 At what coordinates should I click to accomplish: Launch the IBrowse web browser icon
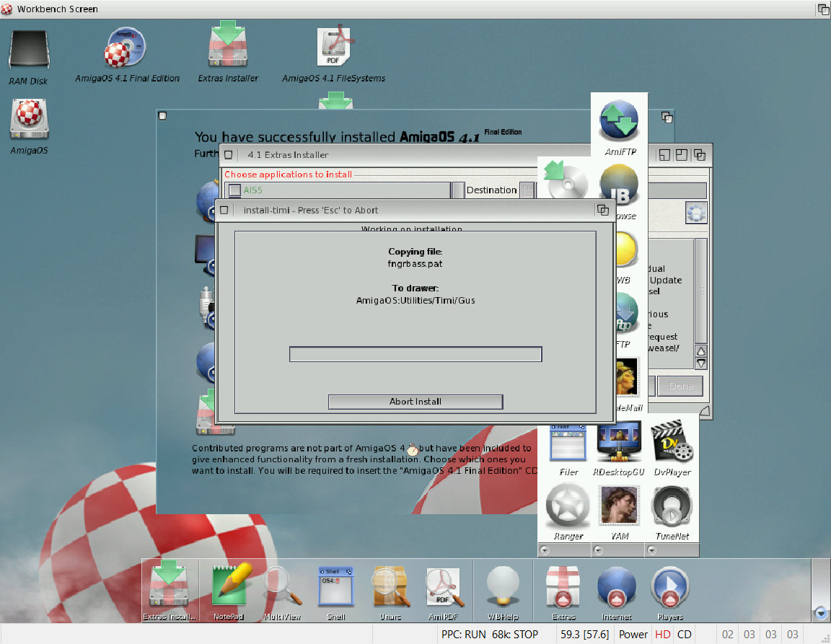point(619,185)
